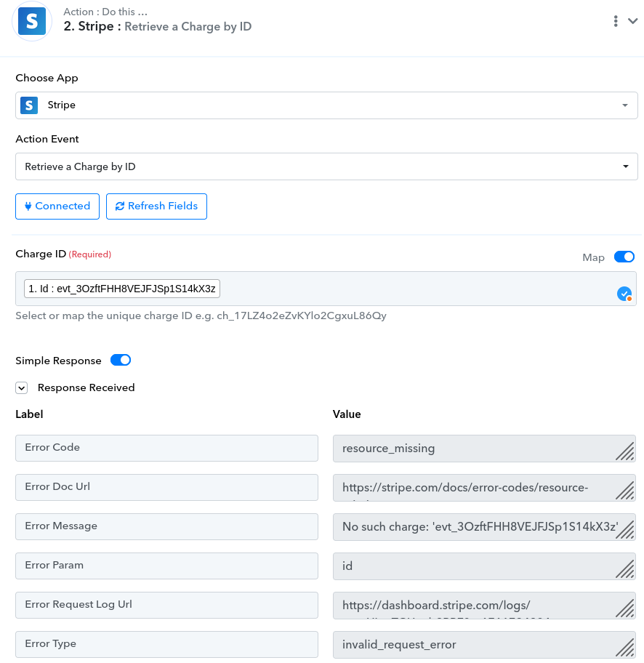
Task: Click resize handle of invalid_request_error value
Action: 625,648
